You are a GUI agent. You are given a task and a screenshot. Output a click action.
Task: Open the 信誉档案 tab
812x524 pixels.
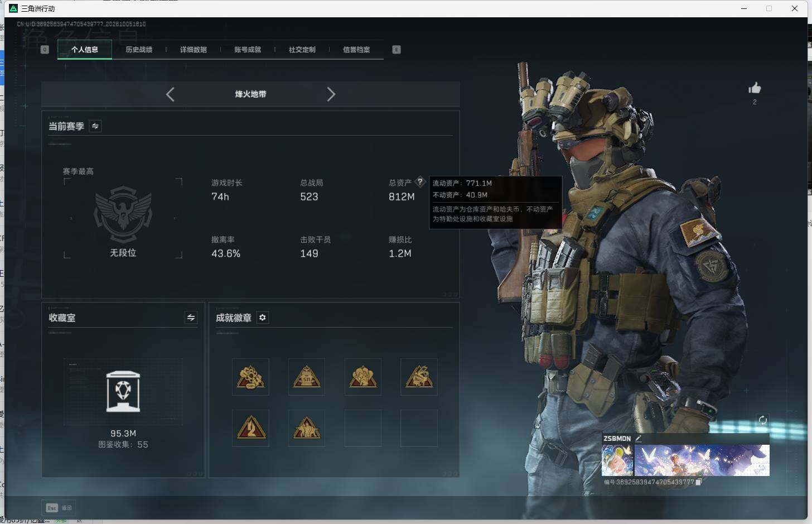point(356,50)
